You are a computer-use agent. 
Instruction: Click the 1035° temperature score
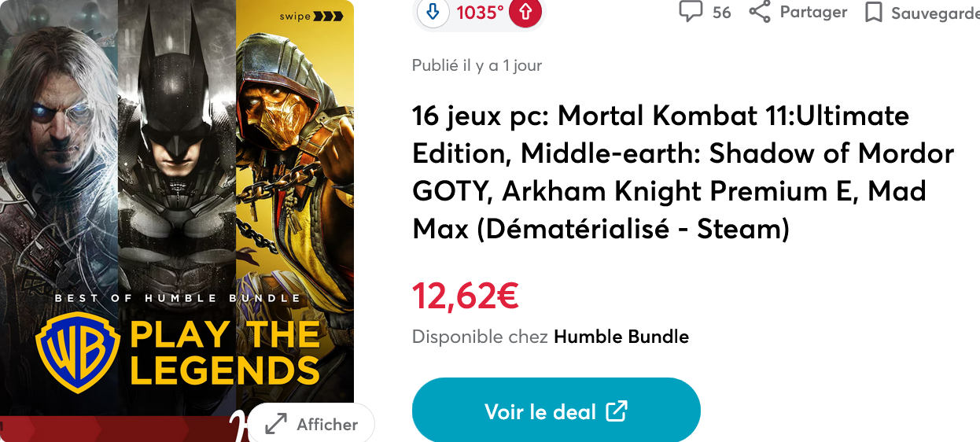480,13
